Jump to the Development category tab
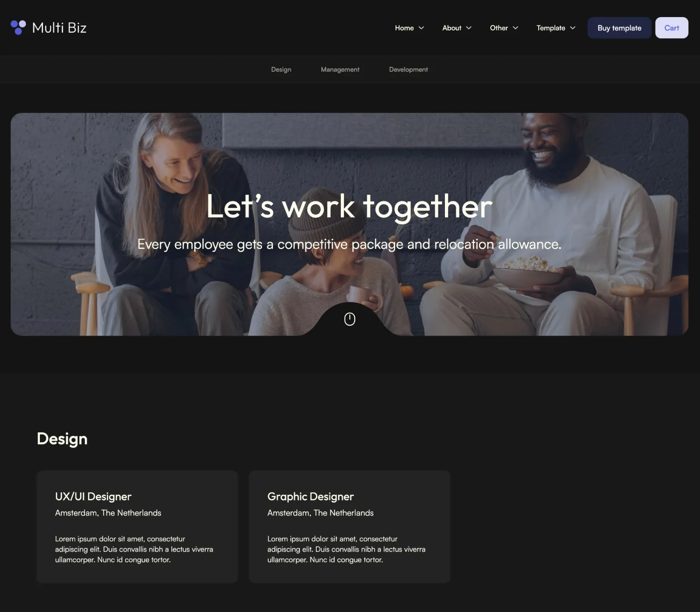Viewport: 700px width, 612px height. [x=408, y=70]
